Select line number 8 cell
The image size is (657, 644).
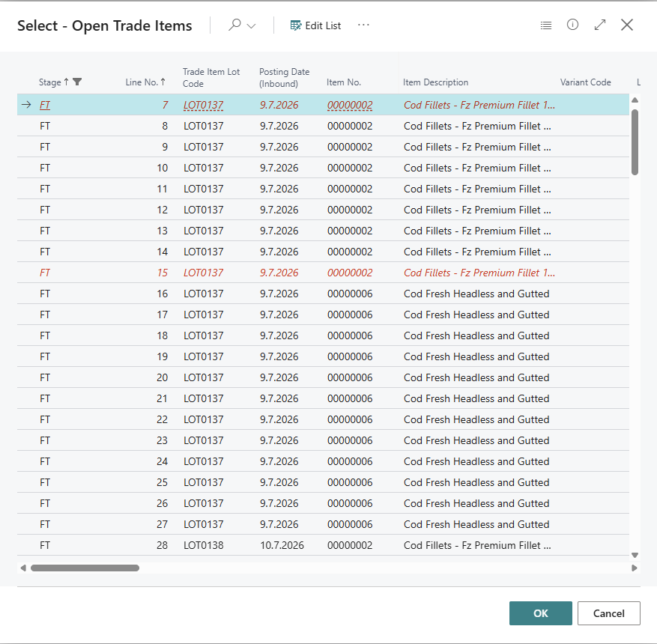coord(165,126)
